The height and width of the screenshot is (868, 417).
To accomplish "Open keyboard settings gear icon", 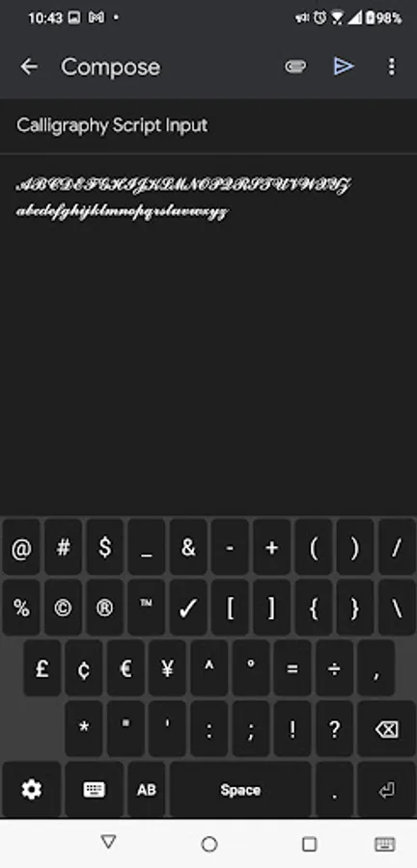I will click(x=32, y=789).
